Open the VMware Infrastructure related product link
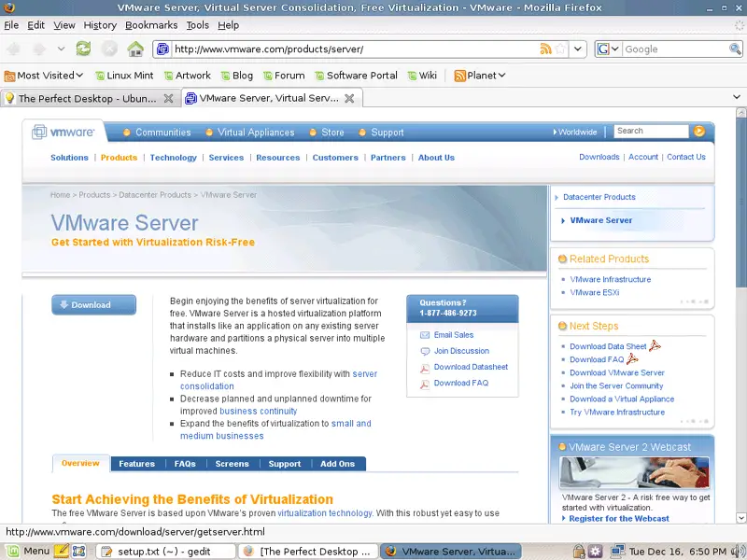The width and height of the screenshot is (747, 560). 611,279
